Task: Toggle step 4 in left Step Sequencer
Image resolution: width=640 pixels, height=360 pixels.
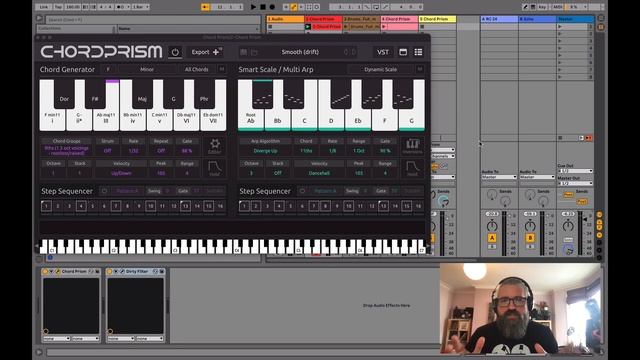Action: pos(81,206)
